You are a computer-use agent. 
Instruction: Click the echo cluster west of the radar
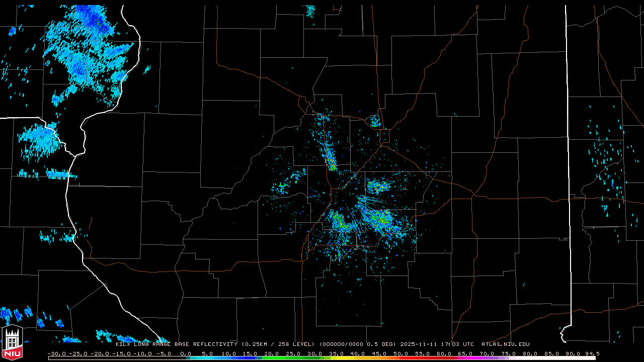[x=284, y=186]
